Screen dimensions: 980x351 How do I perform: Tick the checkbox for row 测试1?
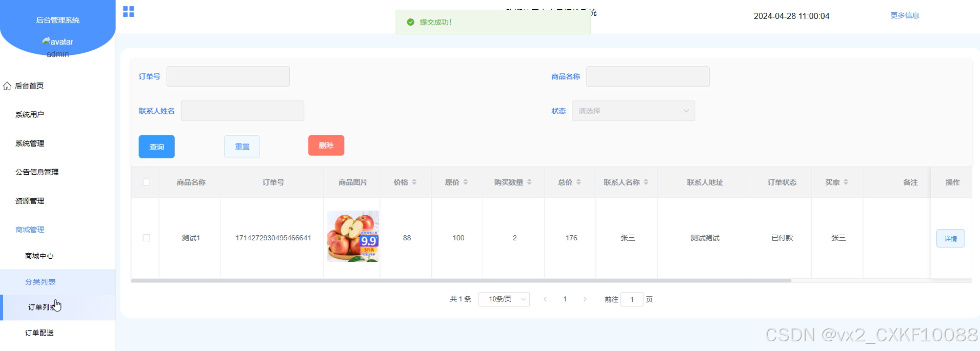146,238
